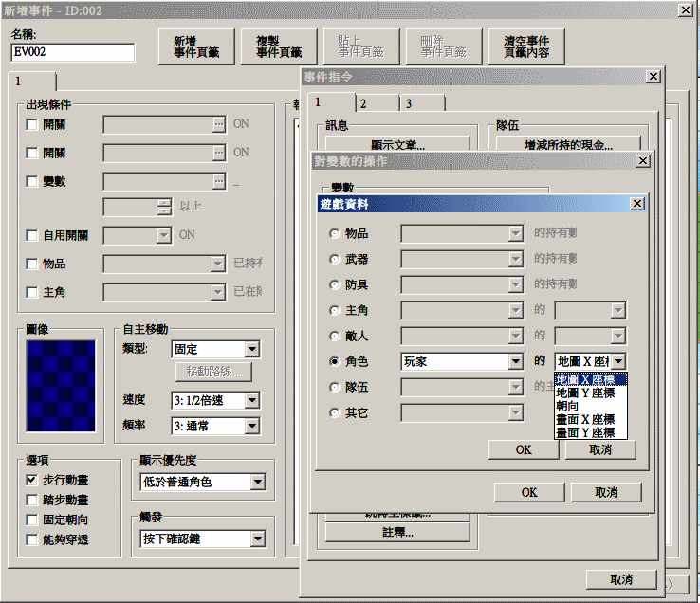Select highlighted 地圖 X 座標 option
This screenshot has width=700, height=603.
(x=591, y=379)
